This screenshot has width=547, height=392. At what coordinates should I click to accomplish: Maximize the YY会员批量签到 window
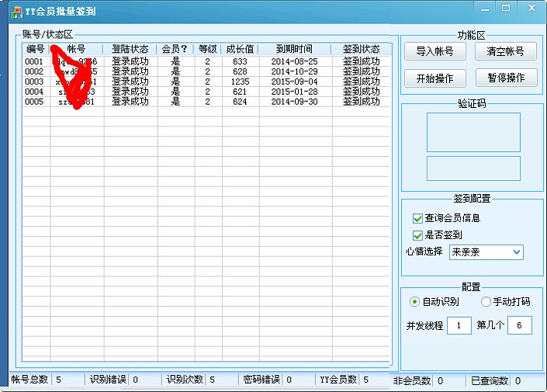pos(506,9)
